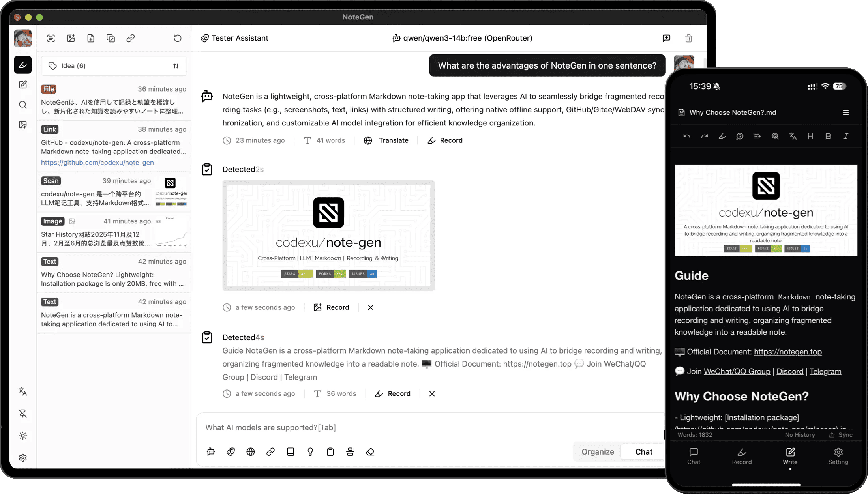This screenshot has height=494, width=868.
Task: Click the eraser icon below chat input
Action: click(370, 452)
